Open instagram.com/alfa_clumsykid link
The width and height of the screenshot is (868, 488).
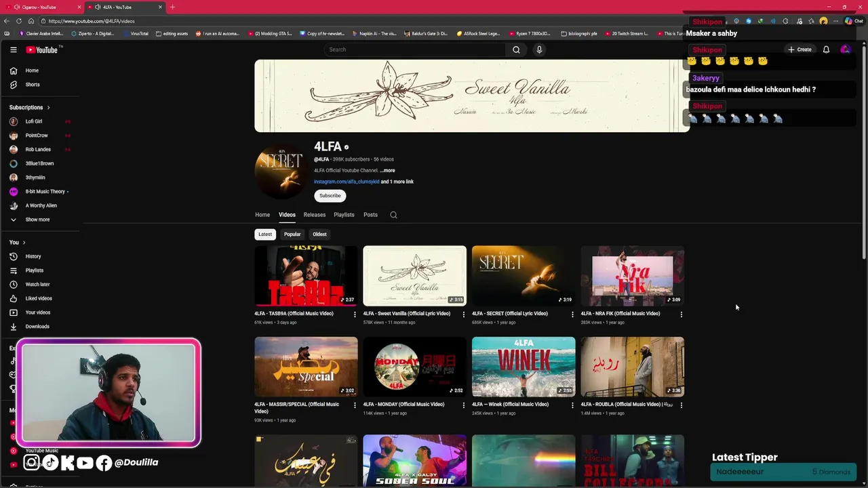click(x=347, y=182)
